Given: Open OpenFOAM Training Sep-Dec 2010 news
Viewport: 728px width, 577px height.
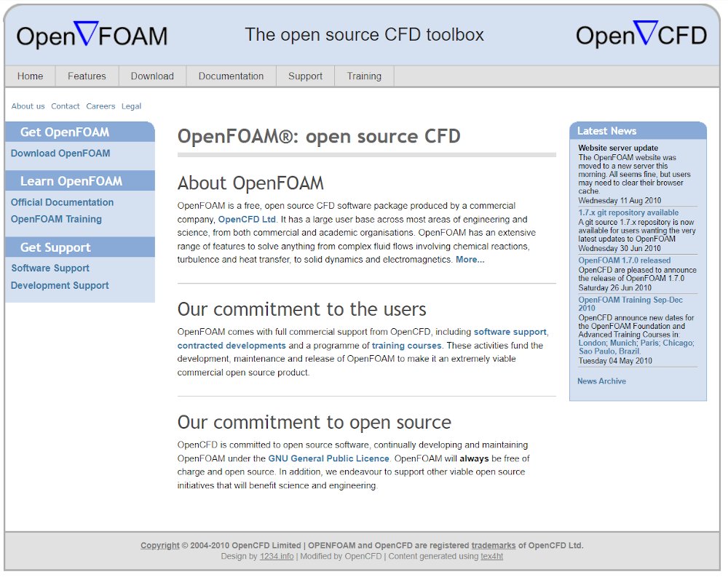Looking at the screenshot, I should (630, 304).
